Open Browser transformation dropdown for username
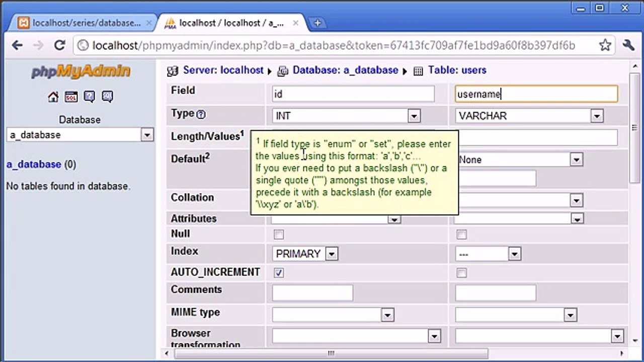 click(540, 336)
